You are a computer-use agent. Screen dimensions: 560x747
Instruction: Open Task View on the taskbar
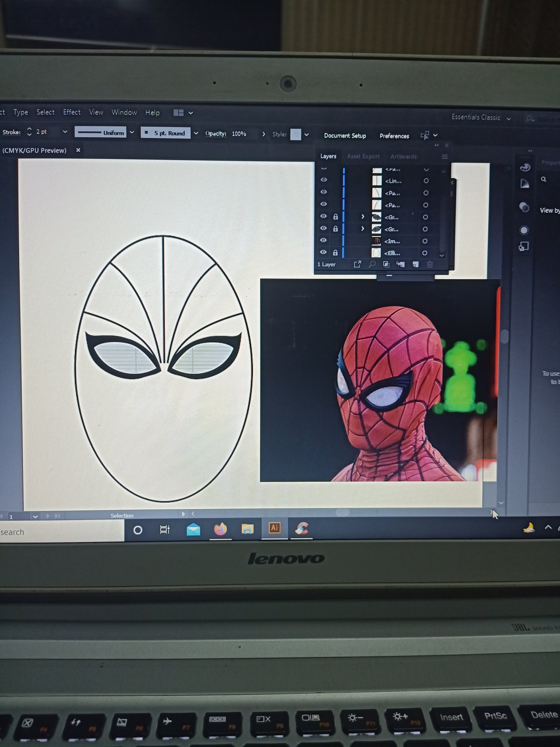(x=164, y=530)
